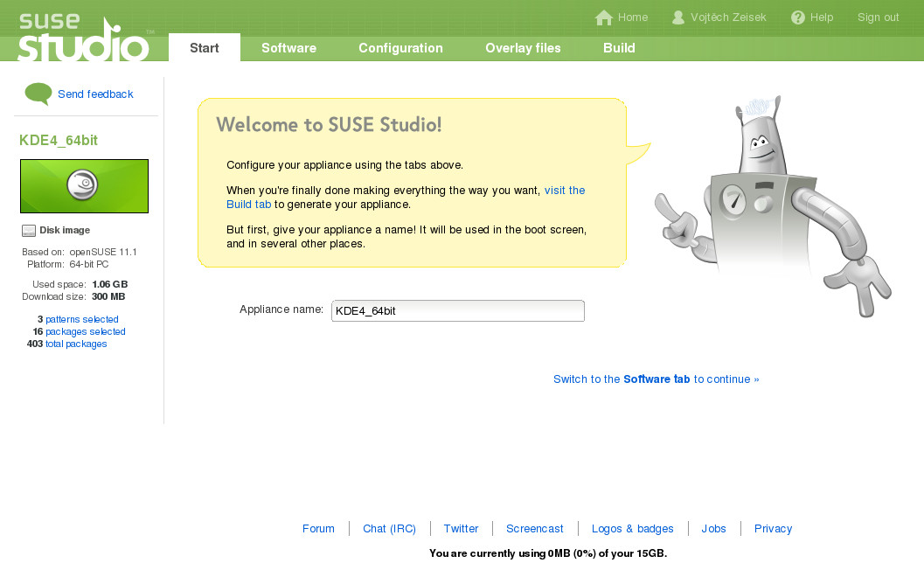Go to the Overlay files tab
This screenshot has height=563, width=924.
(x=523, y=48)
